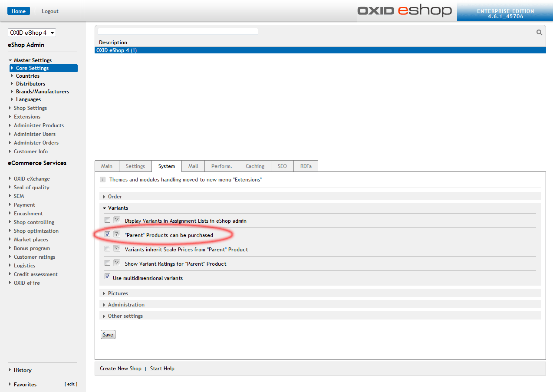The height and width of the screenshot is (392, 553).
Task: Click help icon for Display Variants setting
Action: 116,220
